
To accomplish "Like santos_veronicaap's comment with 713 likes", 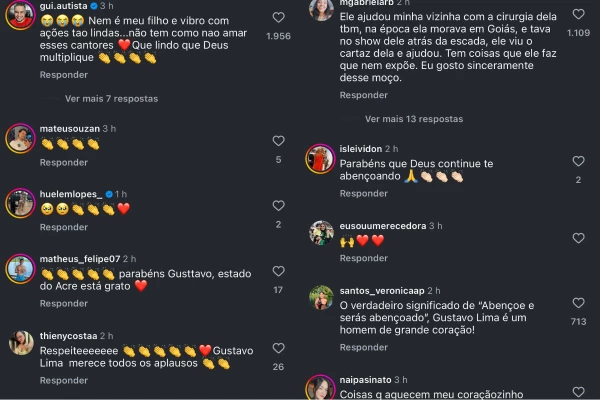I will click(578, 303).
